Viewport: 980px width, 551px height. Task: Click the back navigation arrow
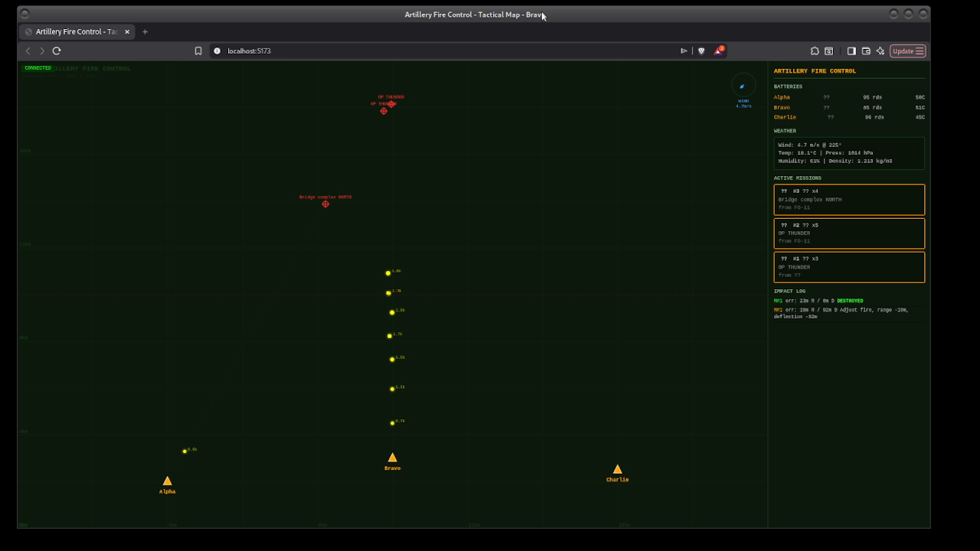(x=28, y=51)
